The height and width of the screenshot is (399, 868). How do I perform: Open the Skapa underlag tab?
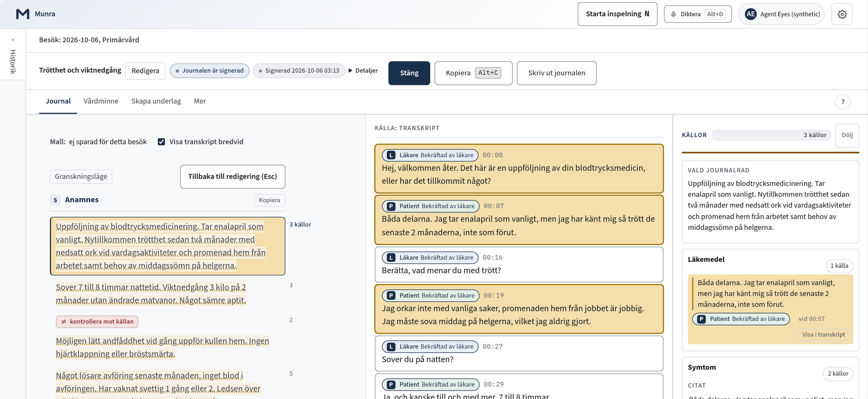point(156,101)
